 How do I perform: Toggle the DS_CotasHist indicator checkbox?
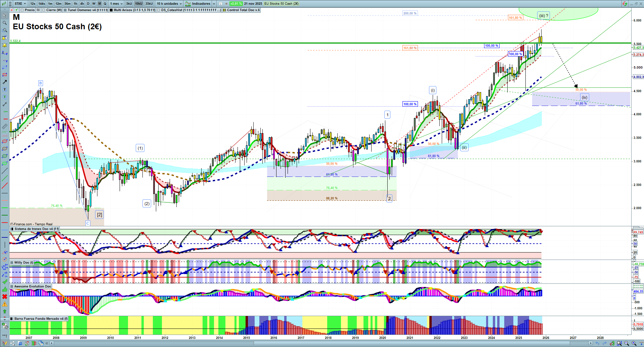[x=159, y=10]
